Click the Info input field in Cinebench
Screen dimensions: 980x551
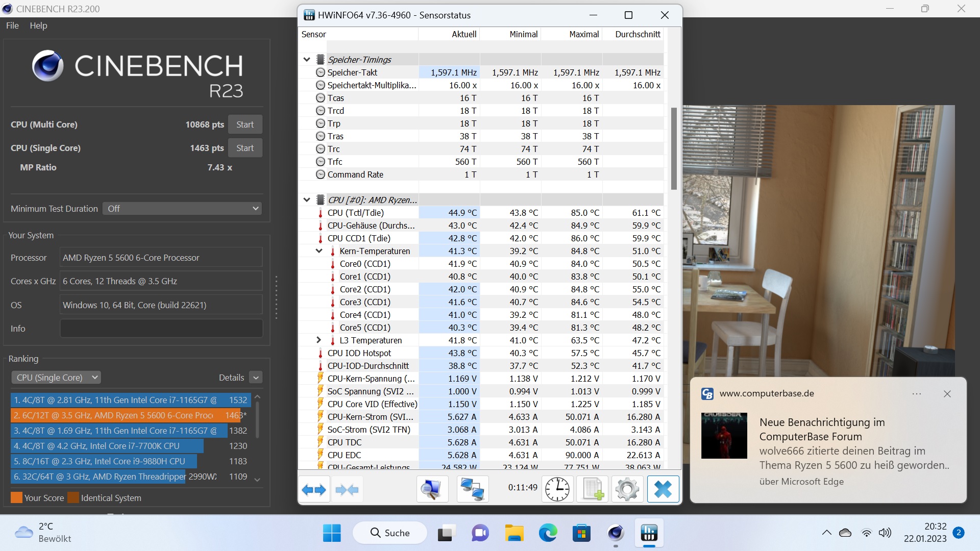161,329
